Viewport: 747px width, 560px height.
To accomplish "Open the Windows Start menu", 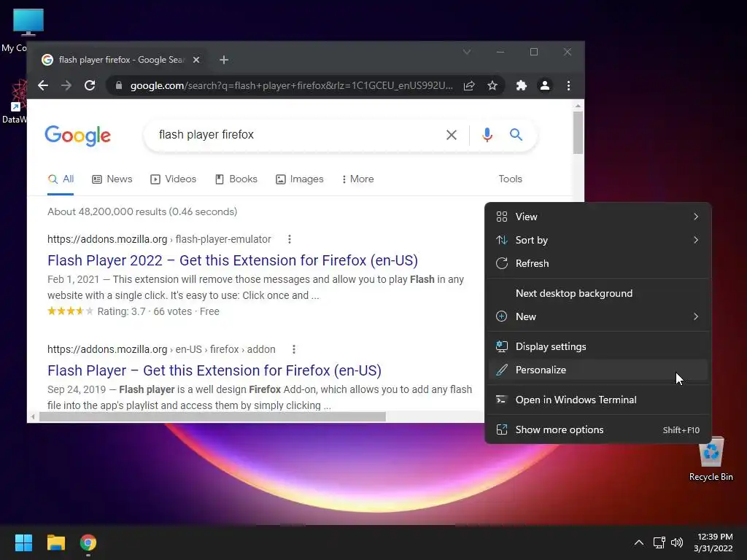I will point(23,542).
